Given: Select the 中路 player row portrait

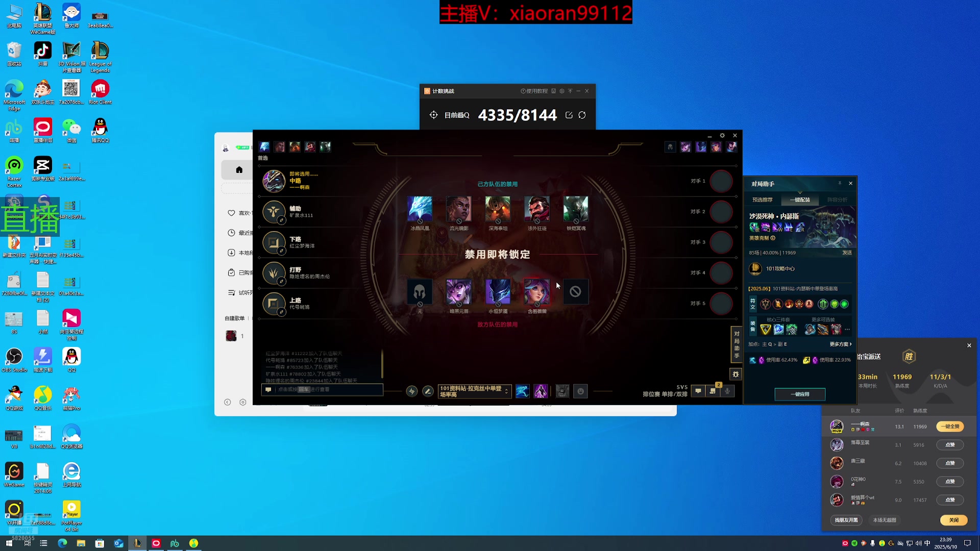Looking at the screenshot, I should (274, 181).
